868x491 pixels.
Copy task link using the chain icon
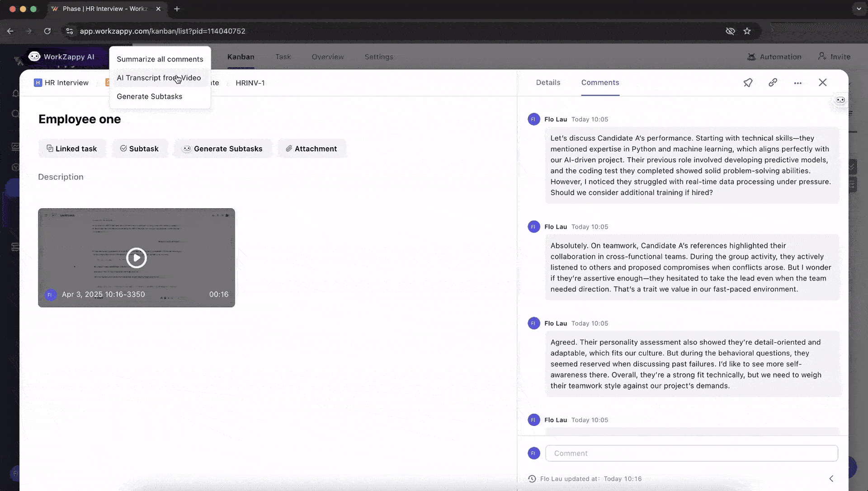(x=773, y=83)
